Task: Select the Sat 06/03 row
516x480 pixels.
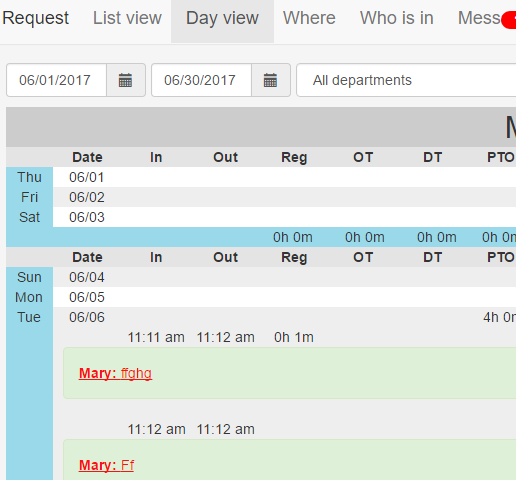Action: 261,217
